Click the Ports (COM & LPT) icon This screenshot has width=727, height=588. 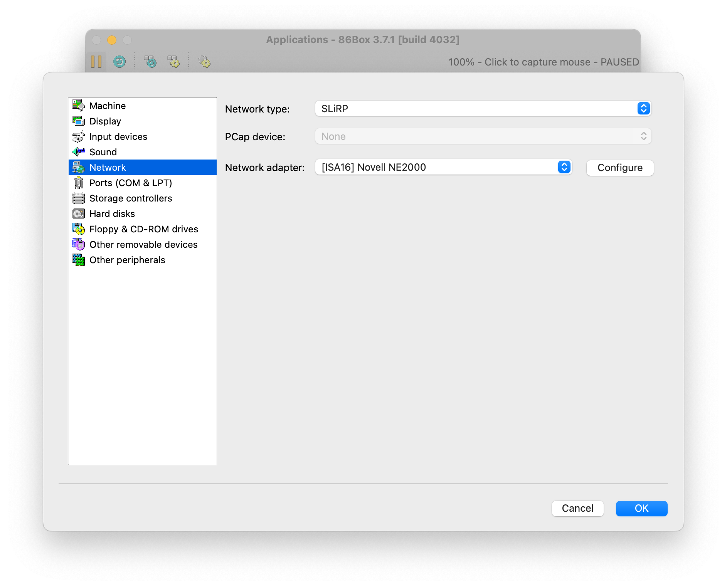(79, 183)
